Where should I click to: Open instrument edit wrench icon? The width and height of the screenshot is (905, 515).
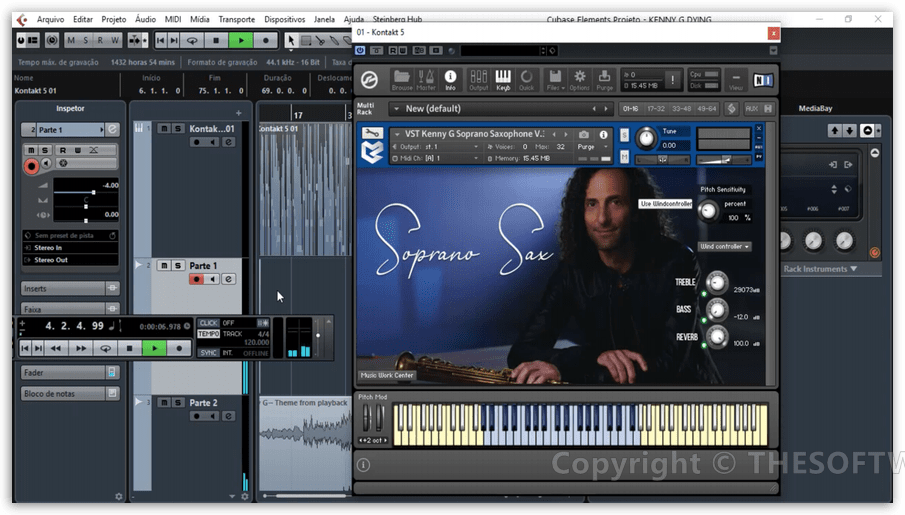[x=372, y=133]
